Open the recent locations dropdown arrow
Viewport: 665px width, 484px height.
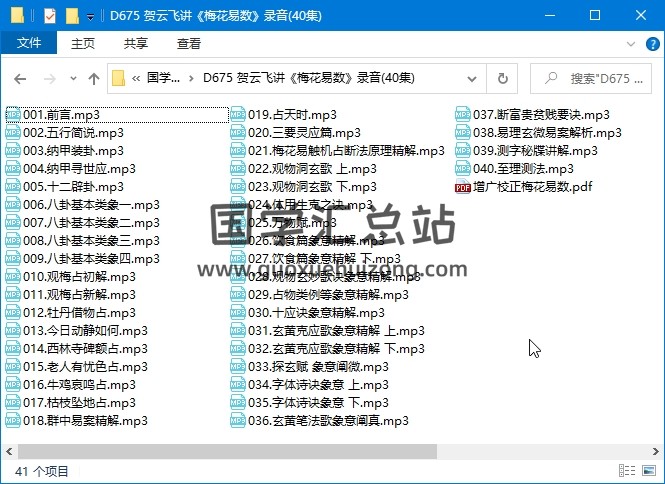[73, 78]
